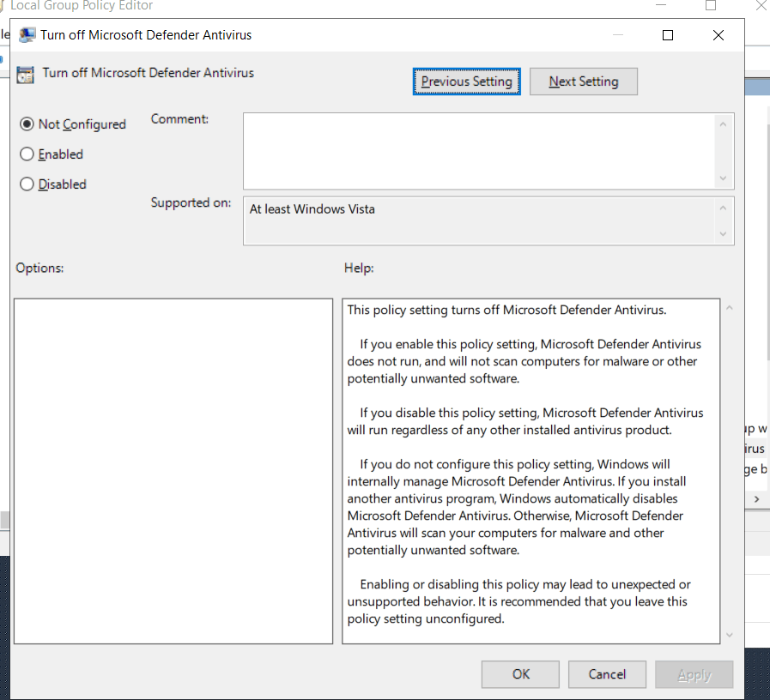Click the 'Turn off Microsoft Defender Antivirus' heading
Screen dimensions: 770x700
(x=148, y=73)
